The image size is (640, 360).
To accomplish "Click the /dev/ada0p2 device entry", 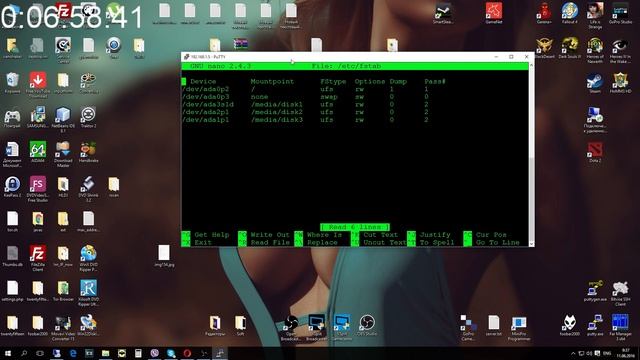I will [x=205, y=89].
